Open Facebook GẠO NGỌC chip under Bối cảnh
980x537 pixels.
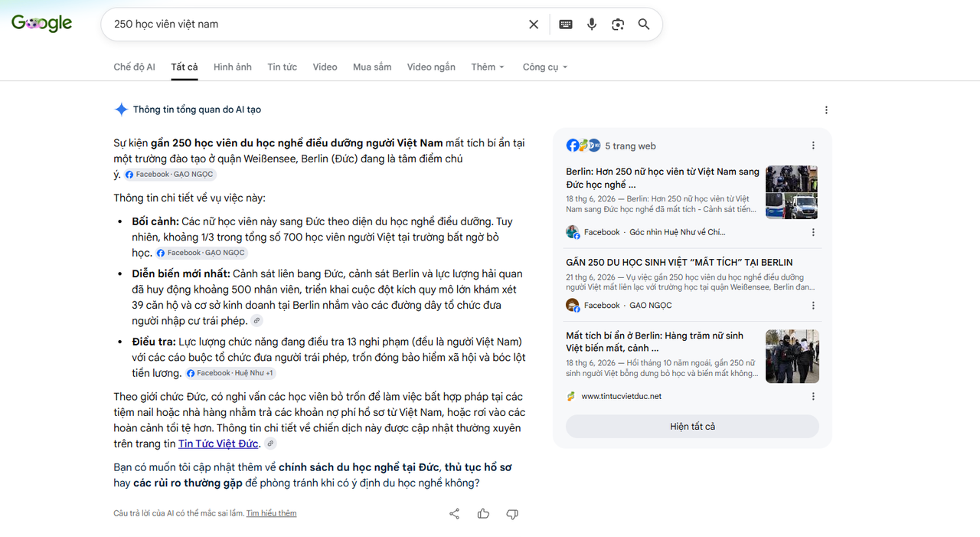pyautogui.click(x=201, y=253)
